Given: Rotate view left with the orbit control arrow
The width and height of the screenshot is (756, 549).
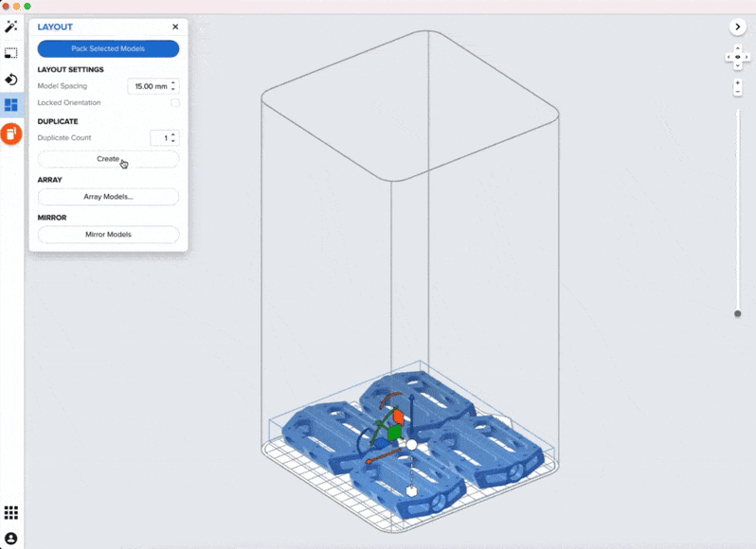Looking at the screenshot, I should [x=729, y=58].
